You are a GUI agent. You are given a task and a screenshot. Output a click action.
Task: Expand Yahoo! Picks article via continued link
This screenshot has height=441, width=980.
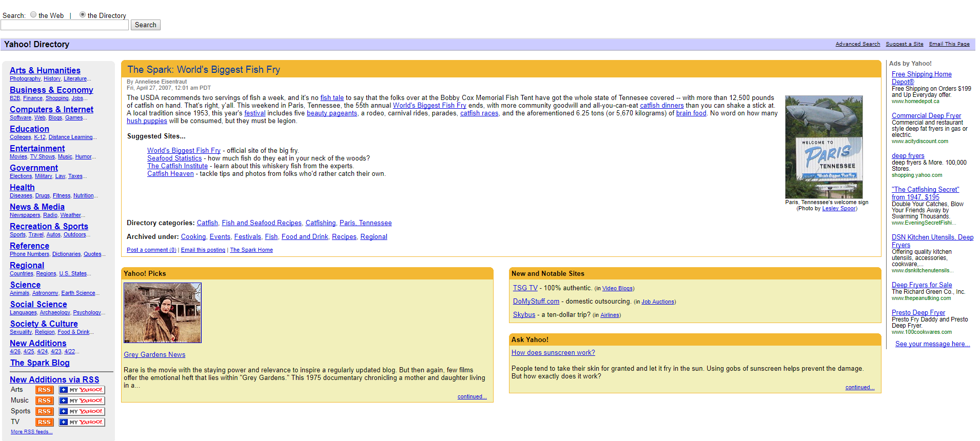click(x=472, y=396)
